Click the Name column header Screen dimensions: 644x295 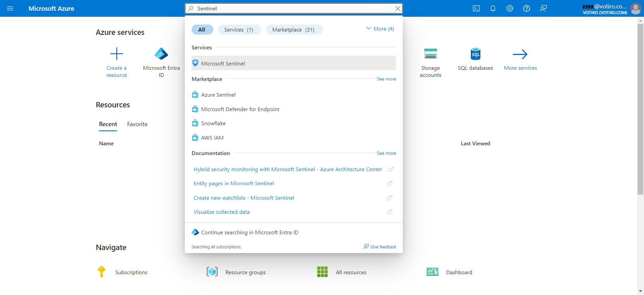click(x=106, y=143)
